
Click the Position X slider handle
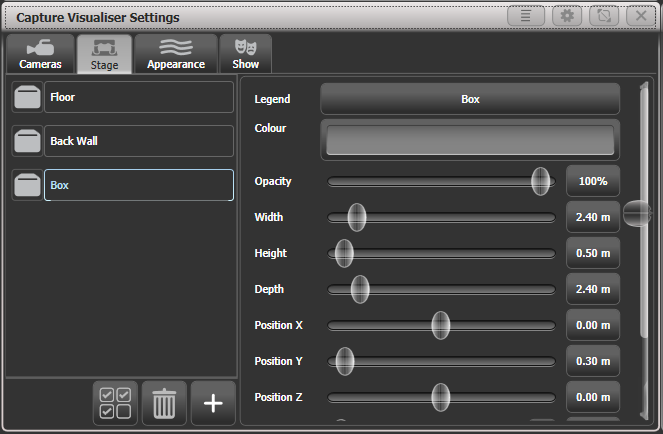(441, 325)
